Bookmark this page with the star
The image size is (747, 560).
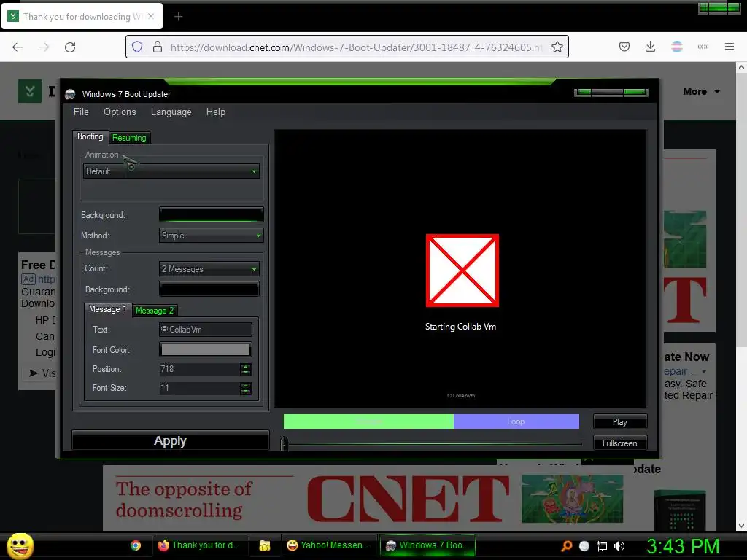click(x=557, y=47)
